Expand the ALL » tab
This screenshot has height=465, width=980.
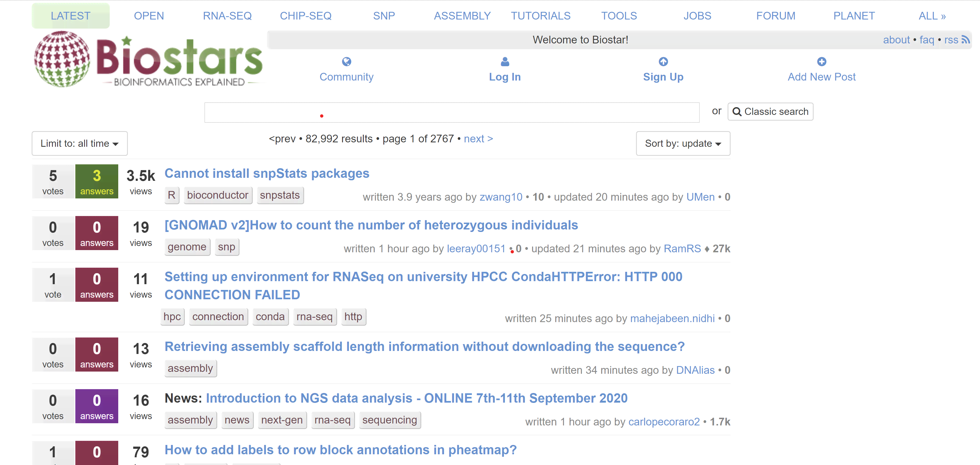(932, 16)
